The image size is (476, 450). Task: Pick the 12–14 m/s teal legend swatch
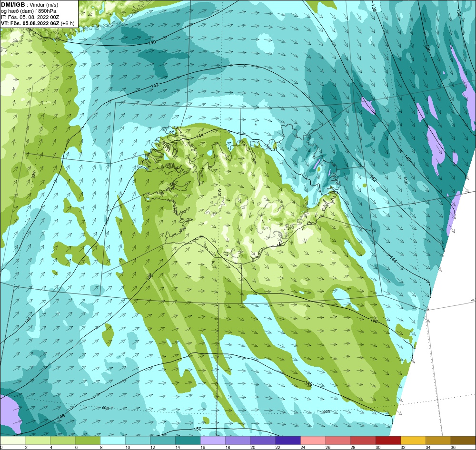pyautogui.click(x=163, y=440)
